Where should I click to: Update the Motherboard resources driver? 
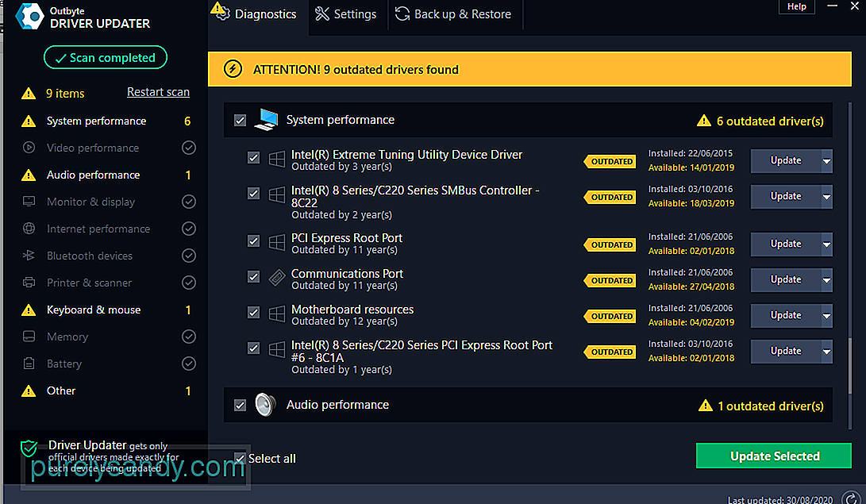click(x=786, y=315)
